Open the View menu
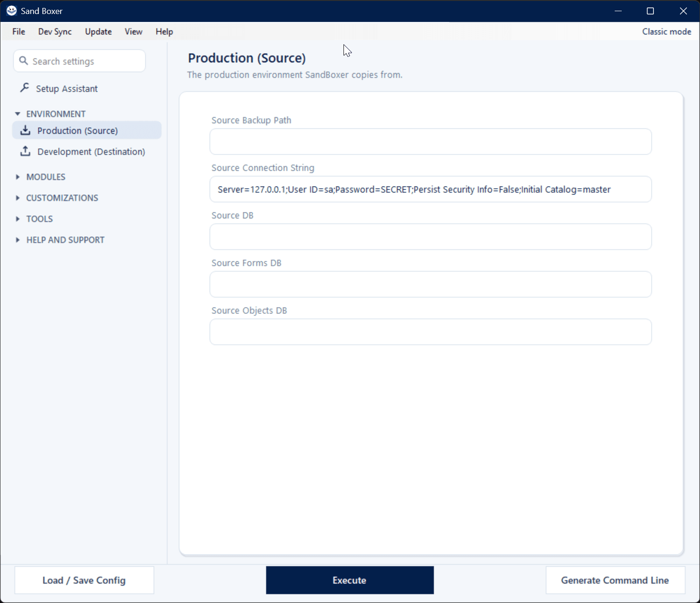 pyautogui.click(x=133, y=32)
